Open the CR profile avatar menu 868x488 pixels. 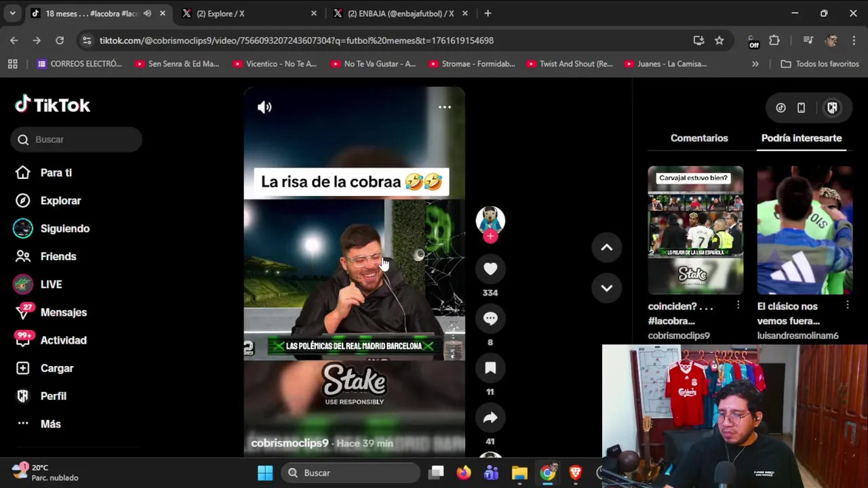coord(832,108)
